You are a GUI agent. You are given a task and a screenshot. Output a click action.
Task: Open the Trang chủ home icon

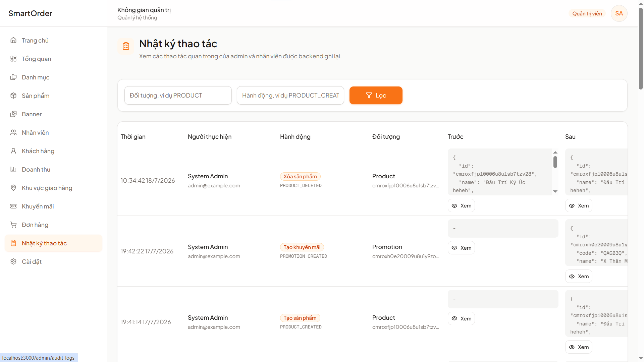coord(13,40)
